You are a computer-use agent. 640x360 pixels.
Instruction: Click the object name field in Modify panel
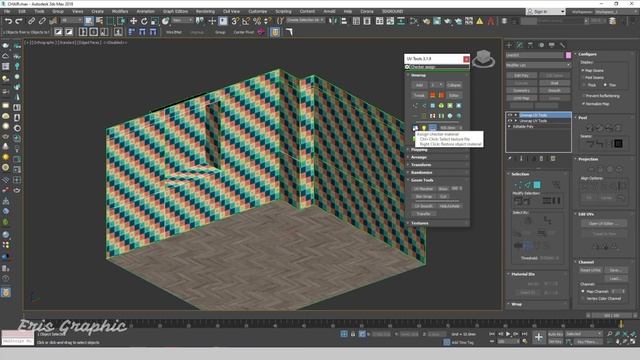[535, 55]
